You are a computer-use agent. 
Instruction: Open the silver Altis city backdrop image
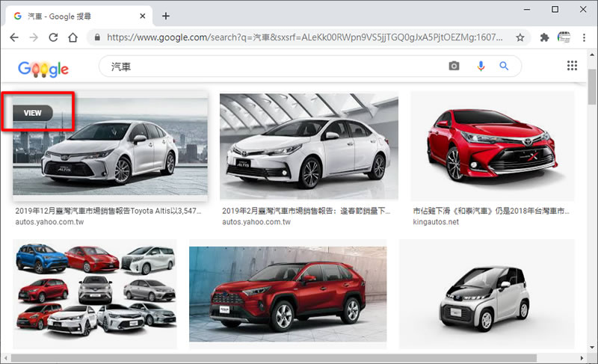(110, 146)
